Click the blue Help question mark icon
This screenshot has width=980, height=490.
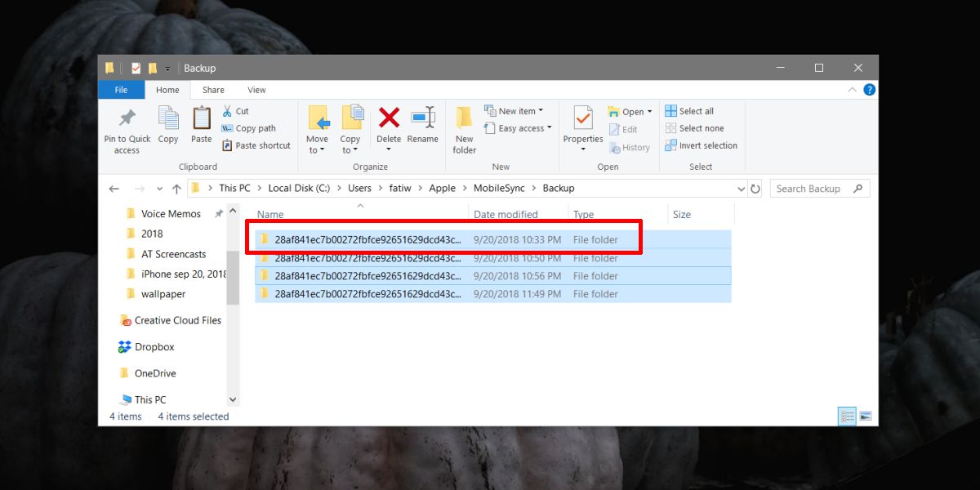pos(870,90)
